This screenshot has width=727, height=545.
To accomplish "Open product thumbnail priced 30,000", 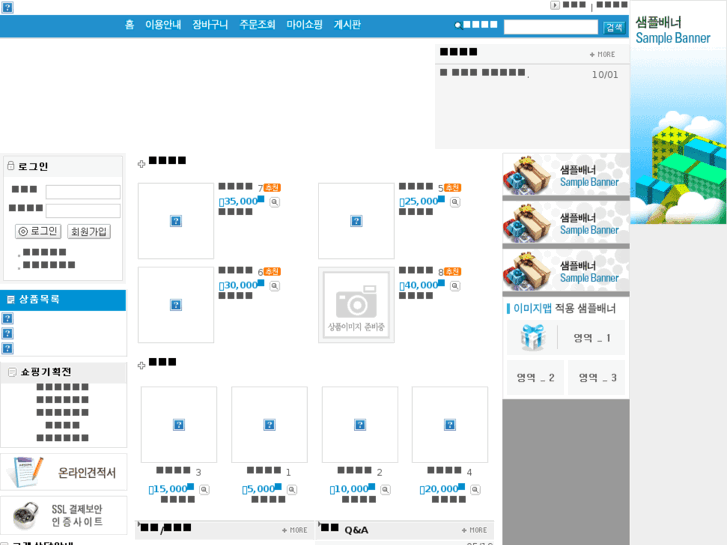I will tap(176, 305).
